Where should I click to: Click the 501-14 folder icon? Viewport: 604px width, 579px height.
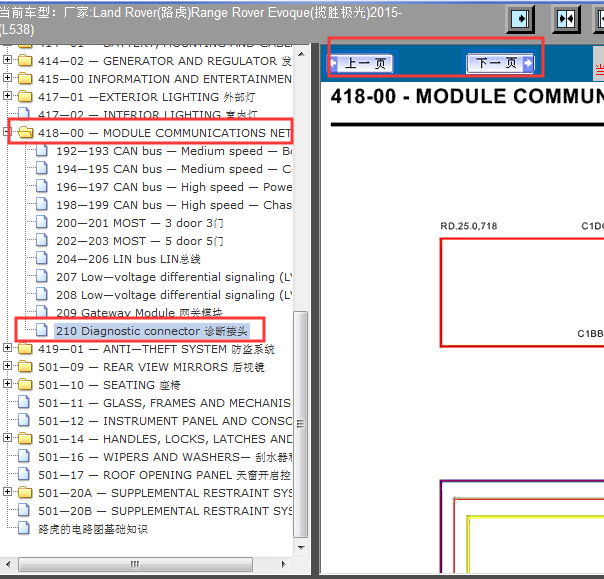point(25,438)
